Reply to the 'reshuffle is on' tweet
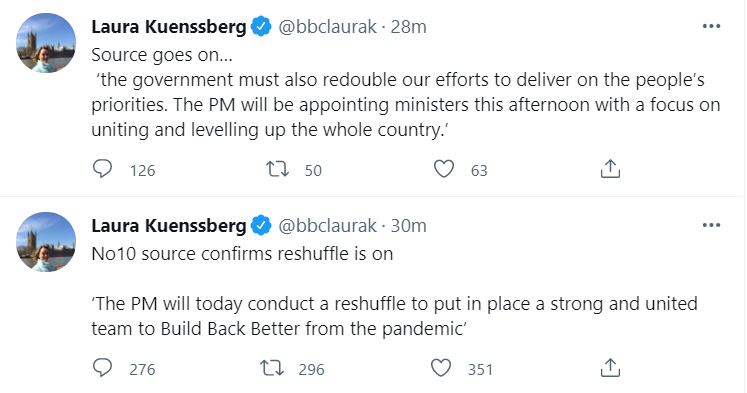The width and height of the screenshot is (747, 393). (102, 368)
